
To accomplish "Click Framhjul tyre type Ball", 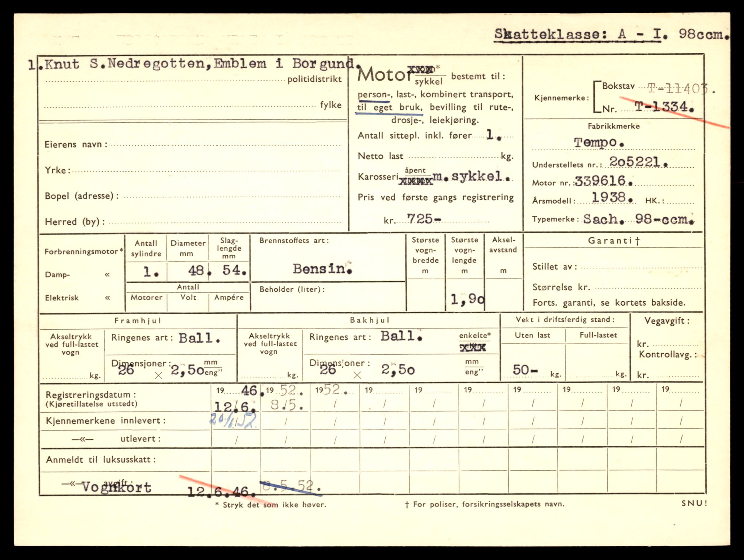I will (x=199, y=338).
